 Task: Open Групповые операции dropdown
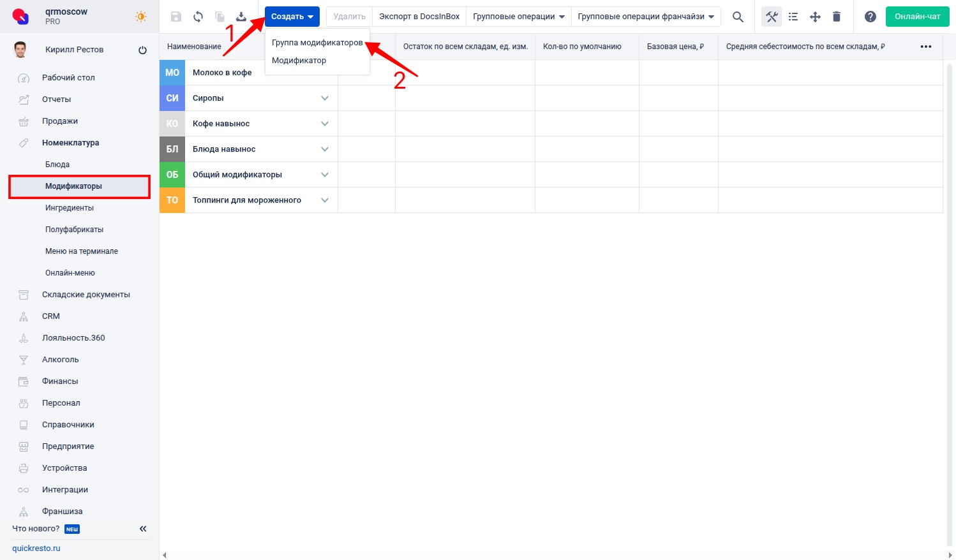pos(519,17)
